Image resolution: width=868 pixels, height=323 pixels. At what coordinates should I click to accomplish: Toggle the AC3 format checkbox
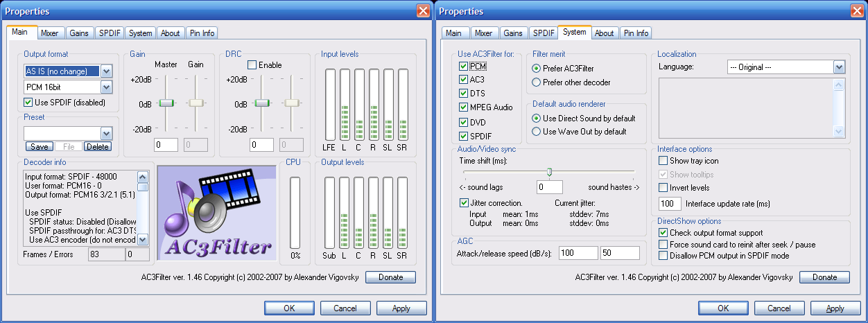[x=463, y=80]
